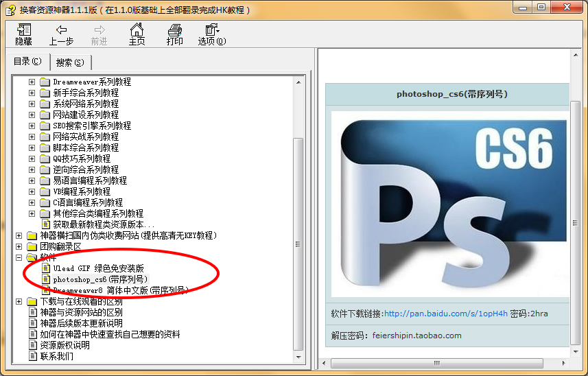Select the C语言编程系列教程 tree label
This screenshot has height=376, width=588.
point(88,202)
